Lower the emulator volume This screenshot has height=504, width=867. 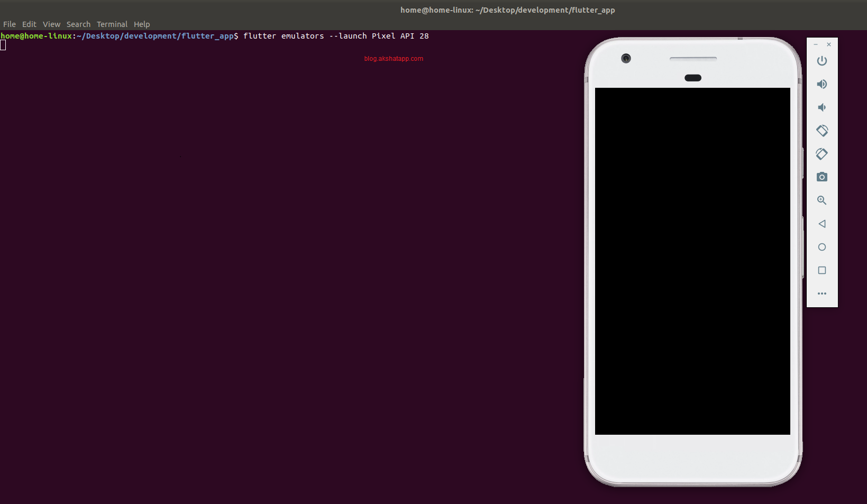pos(822,107)
